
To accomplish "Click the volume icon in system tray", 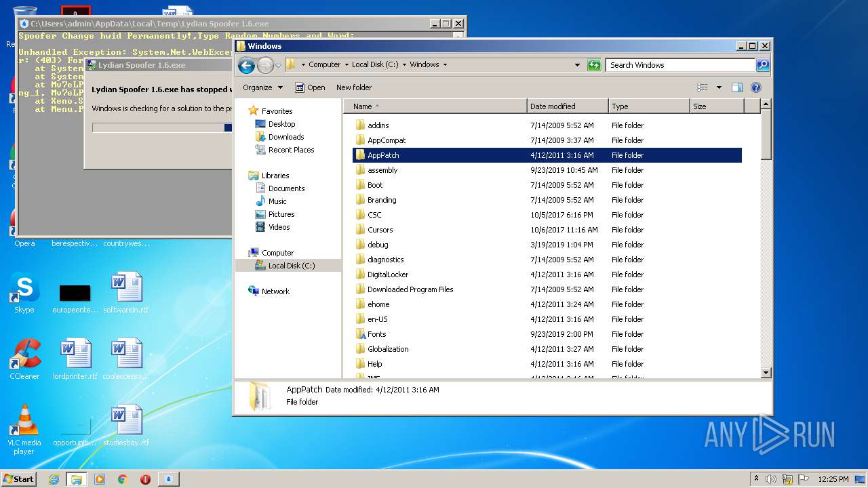I will (x=771, y=479).
